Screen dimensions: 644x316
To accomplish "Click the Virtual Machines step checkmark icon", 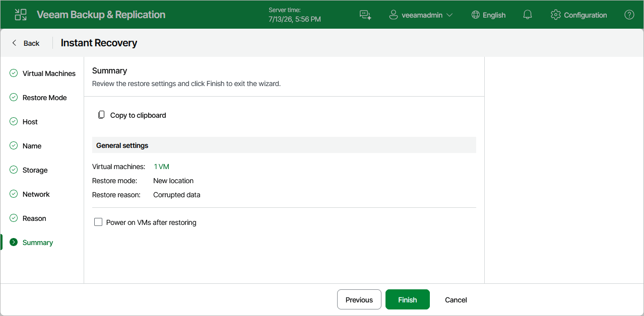I will (14, 73).
